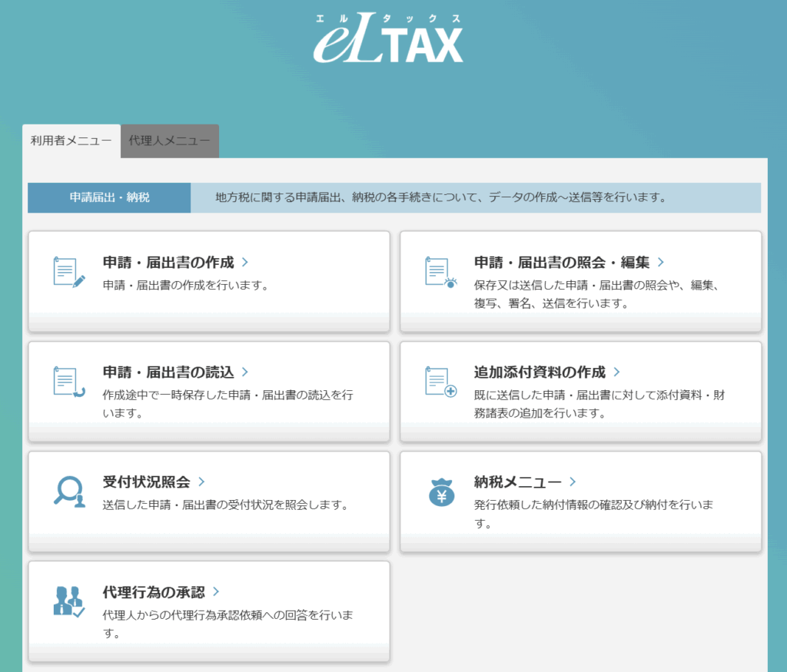Select the 利用者メニュー tab
The image size is (787, 672).
[71, 141]
